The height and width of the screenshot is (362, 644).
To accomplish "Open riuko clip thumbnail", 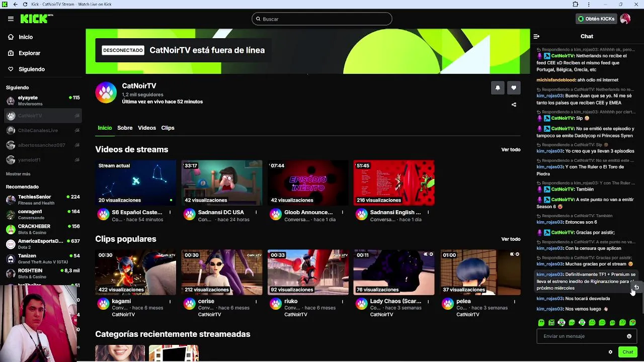I will click(308, 272).
